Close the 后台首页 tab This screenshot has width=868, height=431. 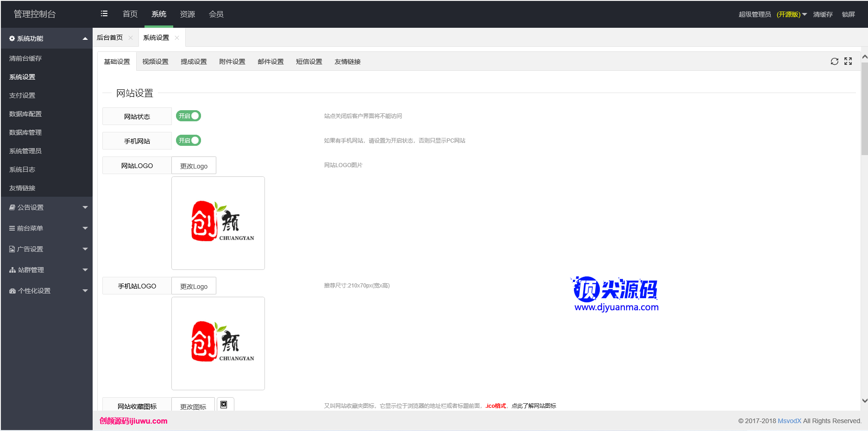click(x=131, y=38)
